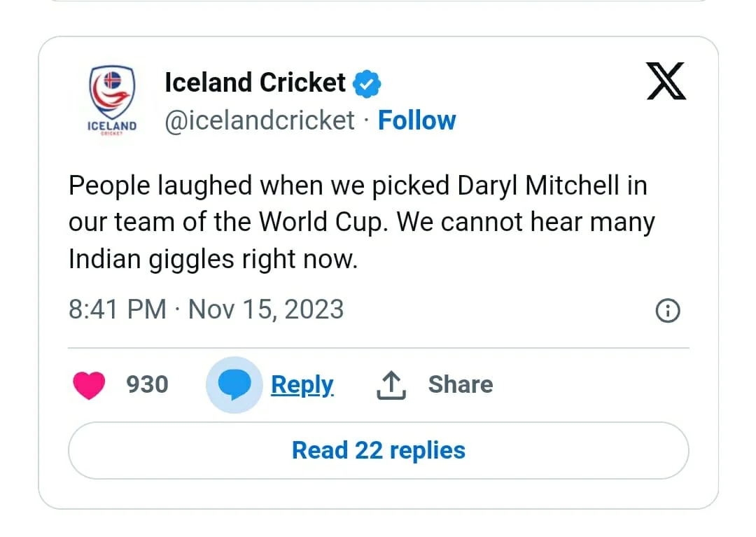Click the year 2023 in the date

tap(314, 309)
